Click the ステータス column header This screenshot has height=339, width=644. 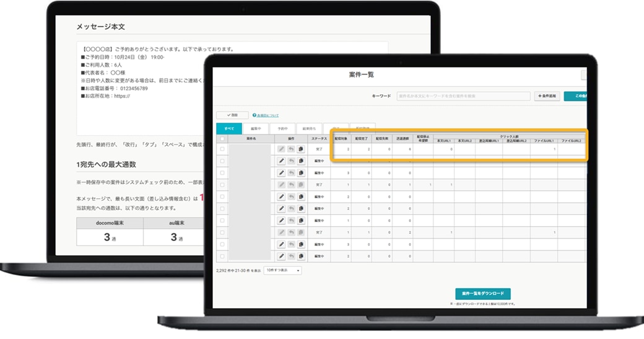pos(319,139)
